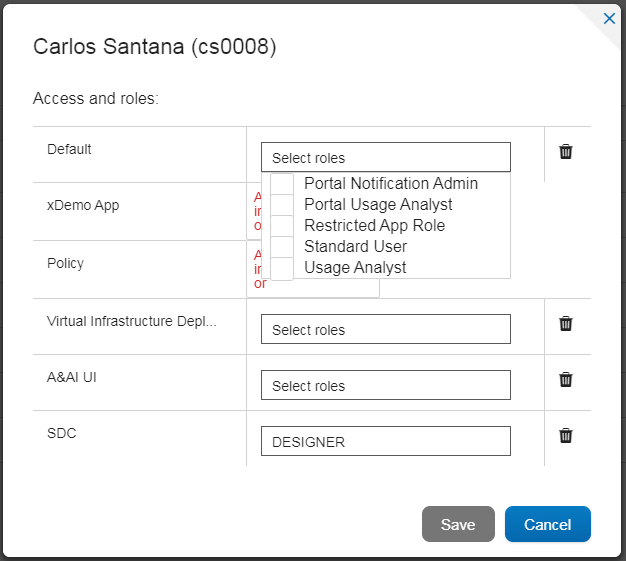
Task: Tick the Portal Usage Analyst checkbox
Action: [x=282, y=205]
